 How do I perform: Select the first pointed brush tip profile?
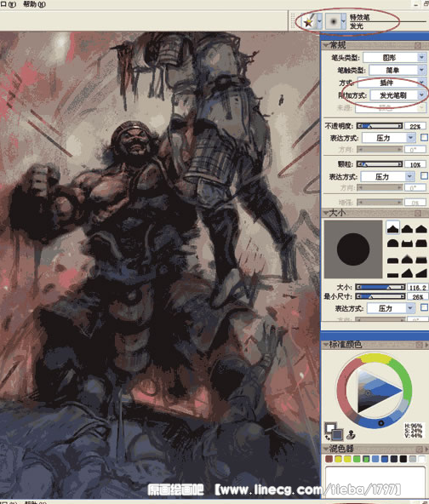[x=392, y=228]
